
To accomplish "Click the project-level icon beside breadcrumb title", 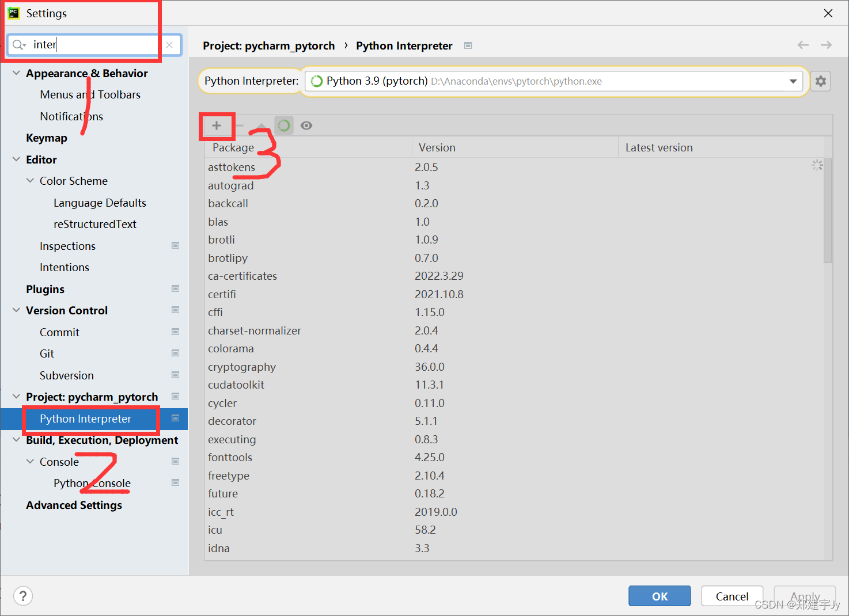I will point(468,45).
